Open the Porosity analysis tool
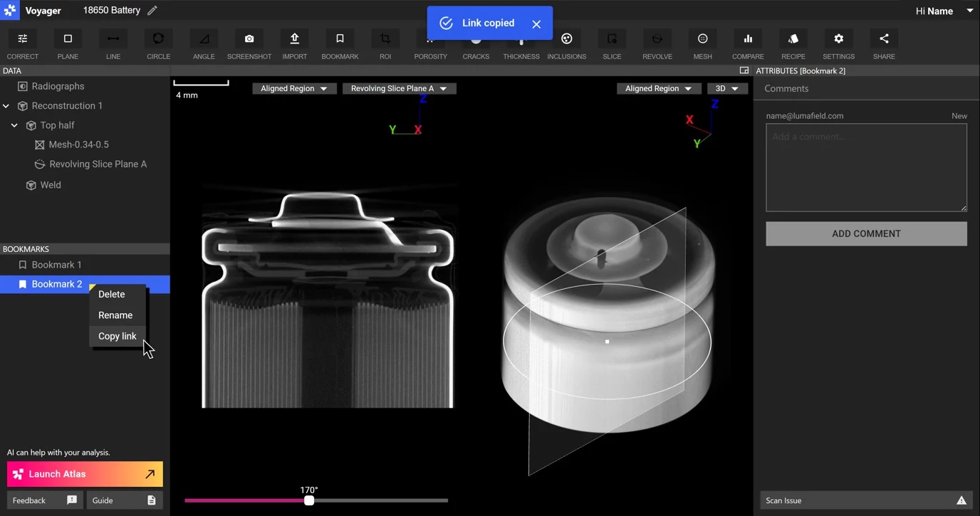980x516 pixels. pyautogui.click(x=430, y=46)
